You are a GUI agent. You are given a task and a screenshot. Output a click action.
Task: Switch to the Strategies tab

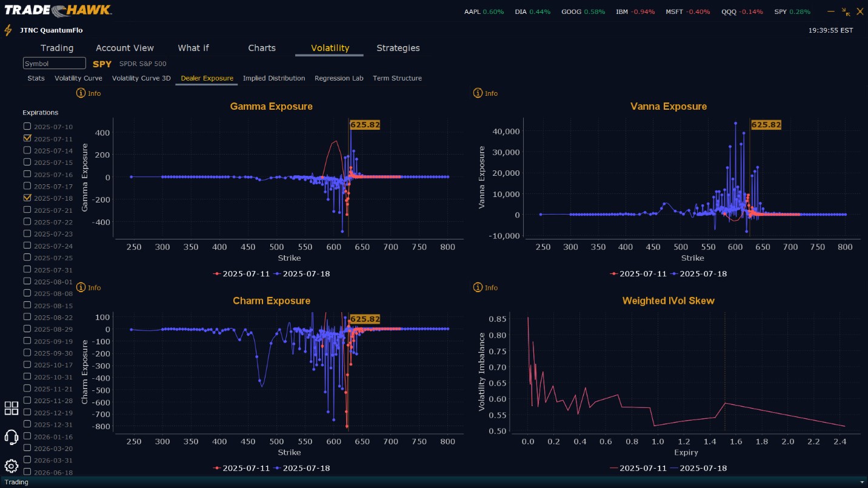398,48
